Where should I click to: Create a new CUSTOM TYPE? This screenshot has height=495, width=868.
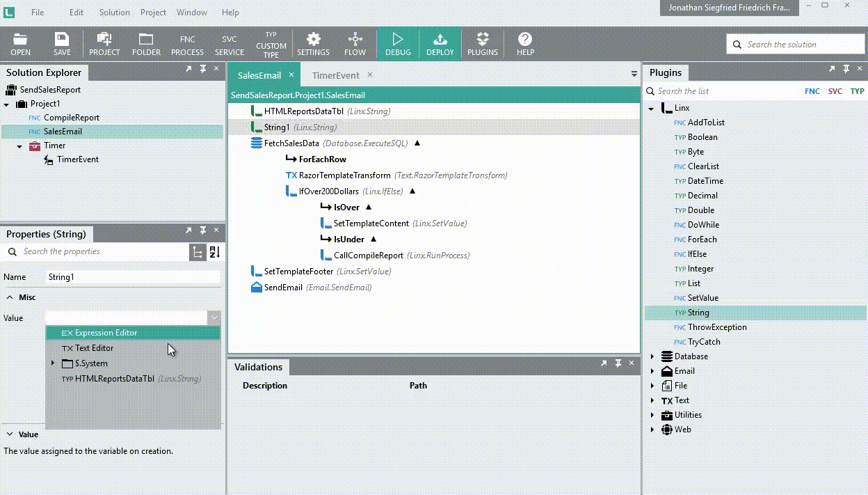click(271, 44)
